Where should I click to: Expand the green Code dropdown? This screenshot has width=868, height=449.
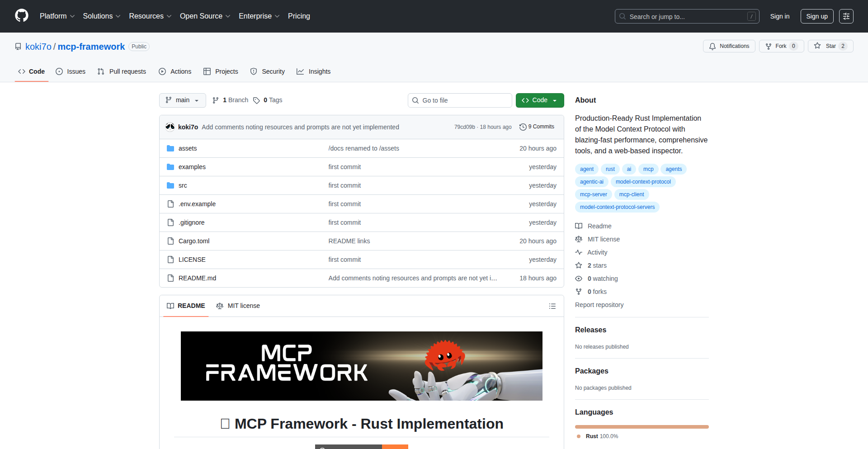[x=540, y=100]
